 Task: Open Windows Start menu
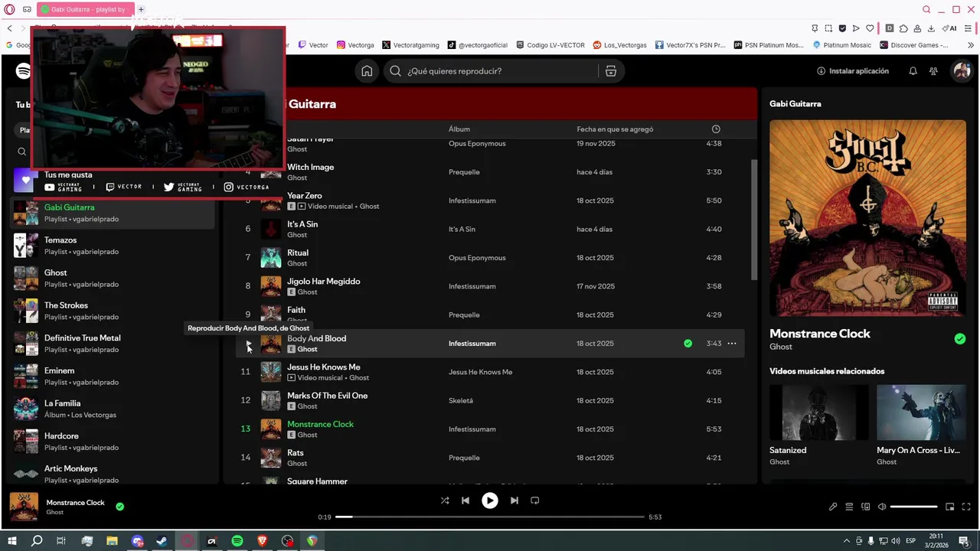point(11,541)
